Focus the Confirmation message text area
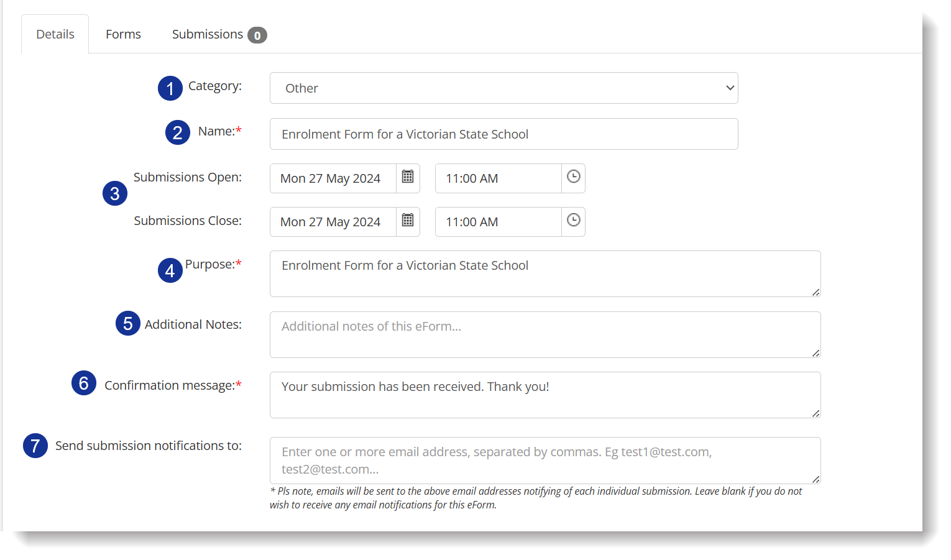 (x=545, y=395)
